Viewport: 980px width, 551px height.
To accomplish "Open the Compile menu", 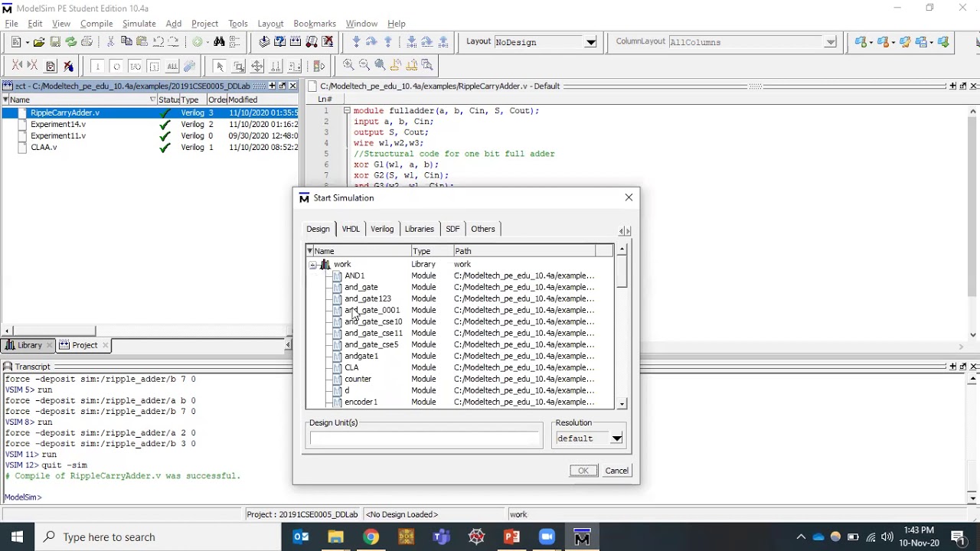I will click(x=96, y=24).
